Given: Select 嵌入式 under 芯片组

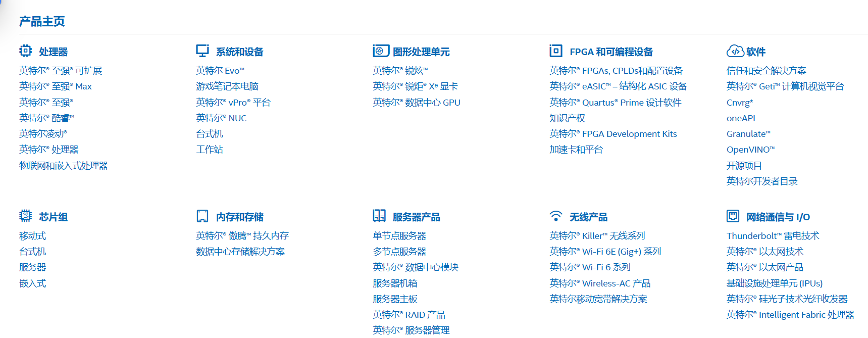Looking at the screenshot, I should [33, 283].
